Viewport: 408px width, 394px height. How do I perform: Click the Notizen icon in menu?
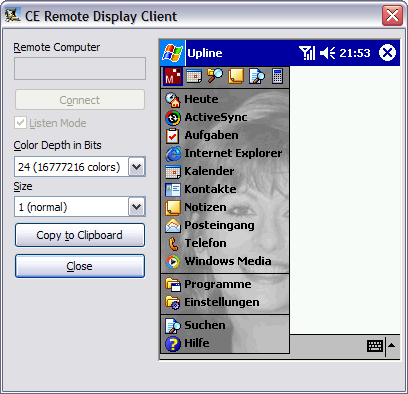coord(173,208)
